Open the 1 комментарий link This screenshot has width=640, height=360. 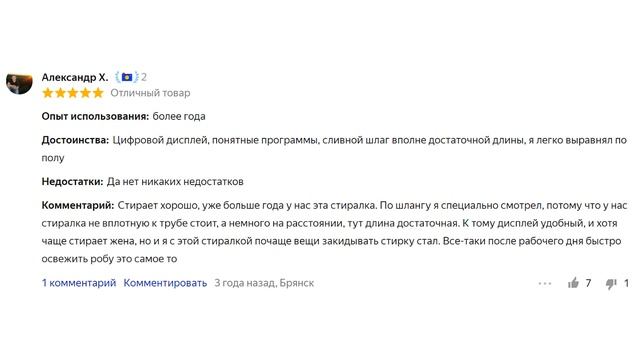(79, 283)
